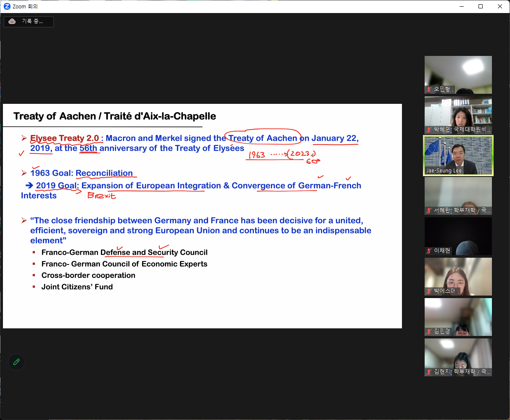Click the 기록 중 recording status label
The height and width of the screenshot is (420, 510).
click(x=32, y=21)
